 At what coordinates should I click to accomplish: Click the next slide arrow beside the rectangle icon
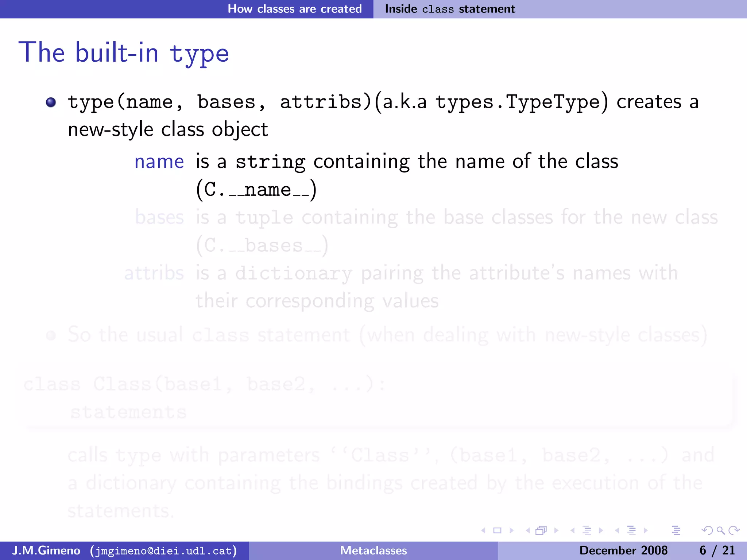(x=512, y=530)
